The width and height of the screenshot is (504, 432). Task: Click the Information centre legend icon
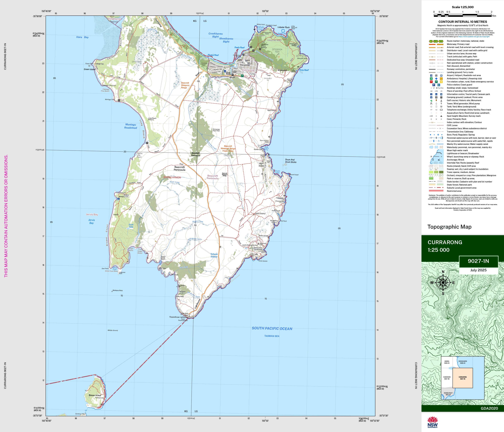[431, 94]
